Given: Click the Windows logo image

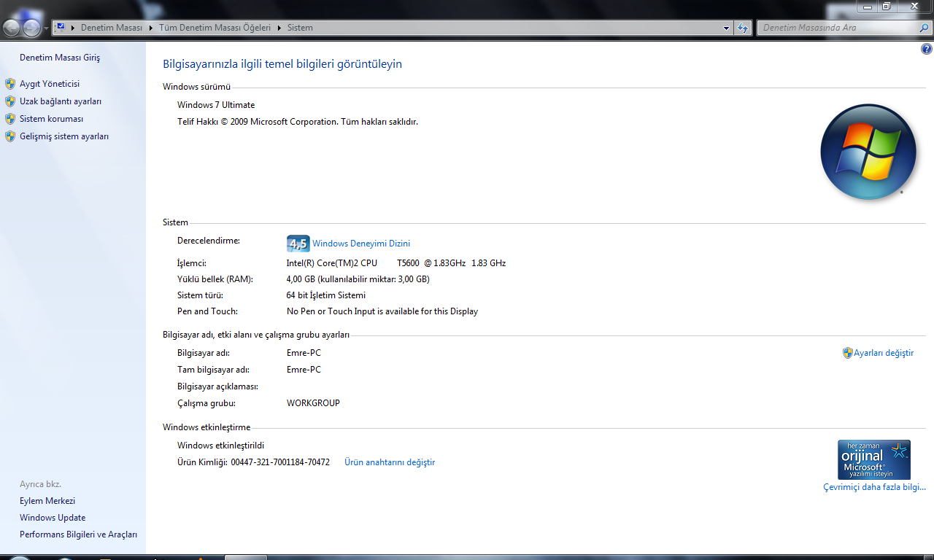Looking at the screenshot, I should point(868,152).
